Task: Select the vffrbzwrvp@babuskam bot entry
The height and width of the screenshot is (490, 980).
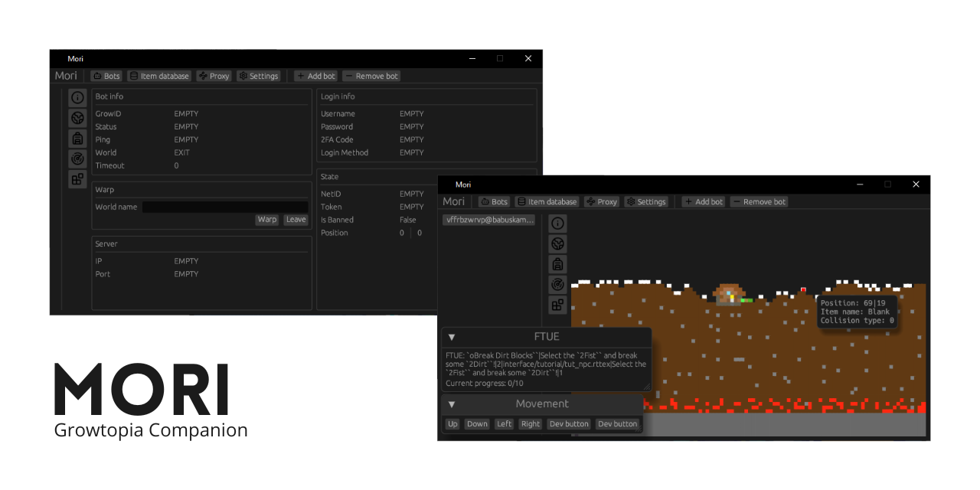Action: [x=489, y=220]
